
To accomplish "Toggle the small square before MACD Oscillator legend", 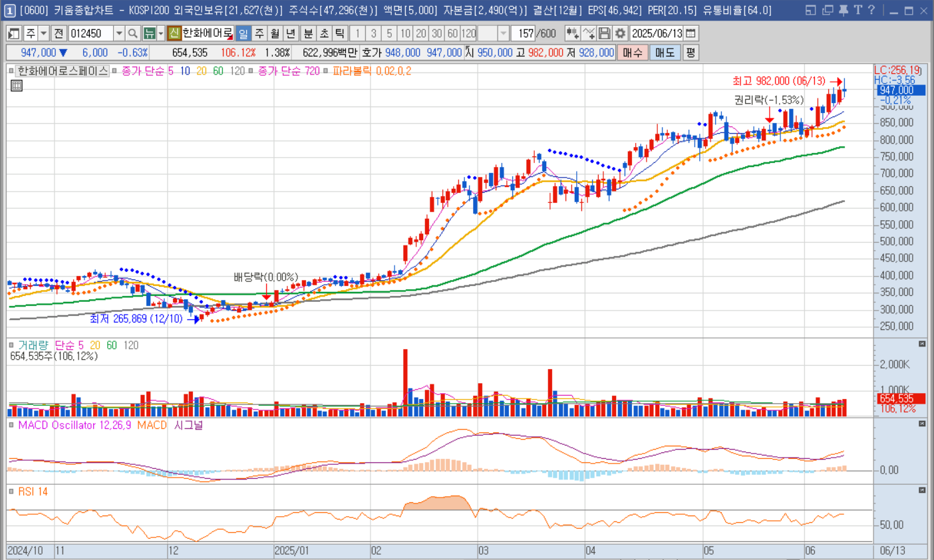I will coord(11,425).
